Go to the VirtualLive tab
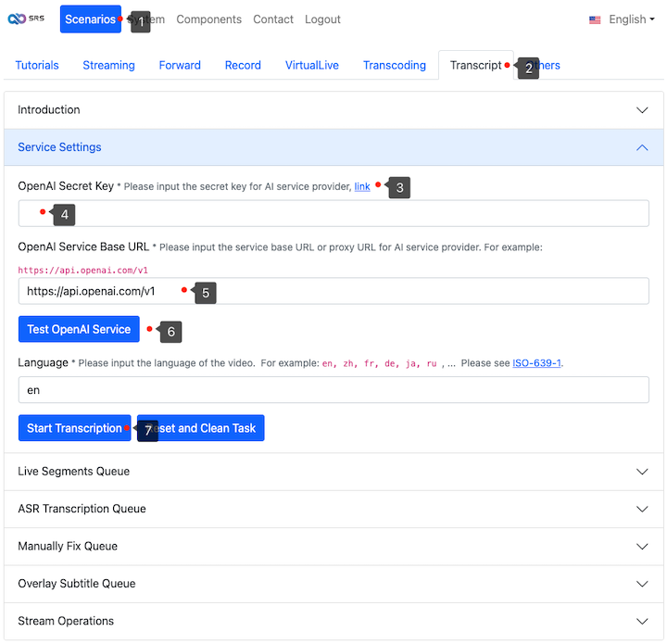 coord(311,66)
